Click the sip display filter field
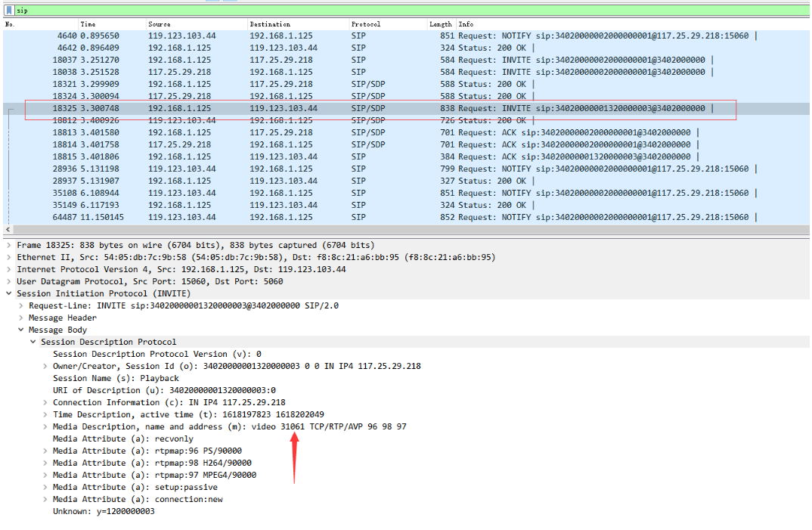This screenshot has width=812, height=530. click(412, 11)
